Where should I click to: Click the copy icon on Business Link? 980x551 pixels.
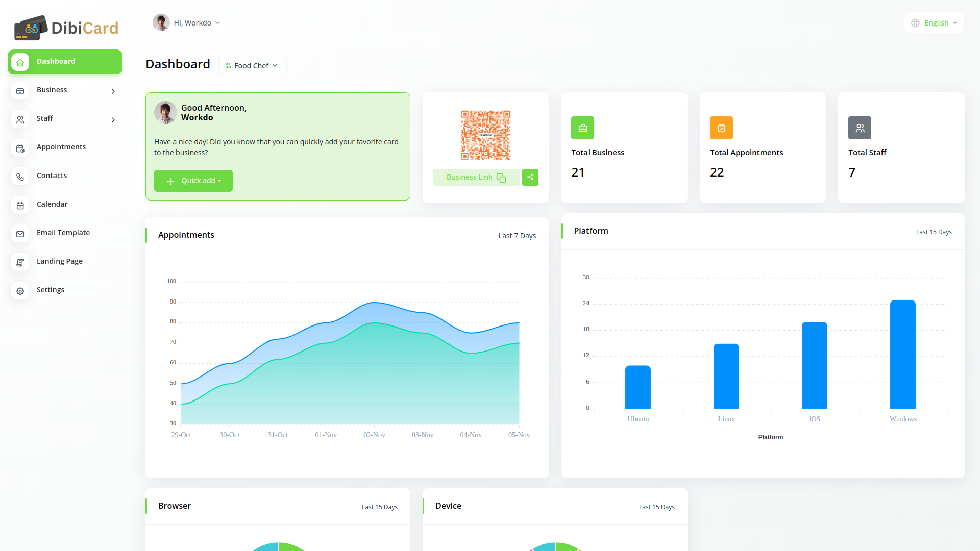[x=501, y=178]
